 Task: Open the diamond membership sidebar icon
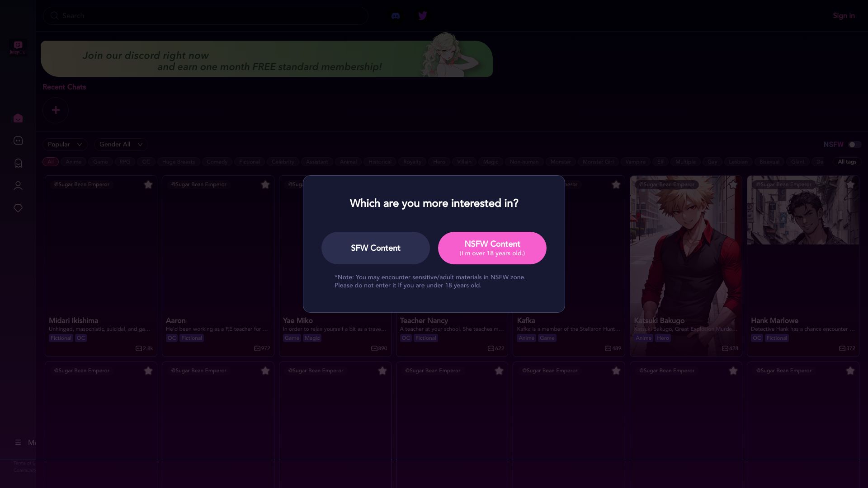18,208
